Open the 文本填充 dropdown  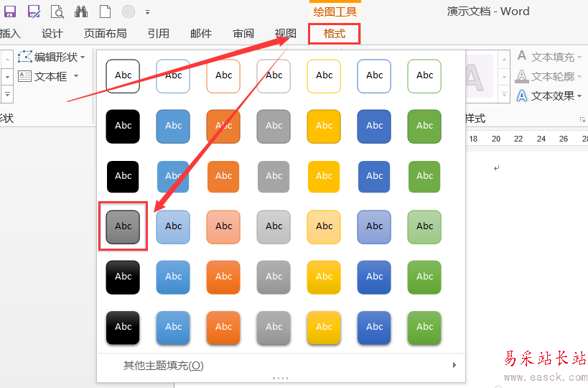pyautogui.click(x=549, y=57)
